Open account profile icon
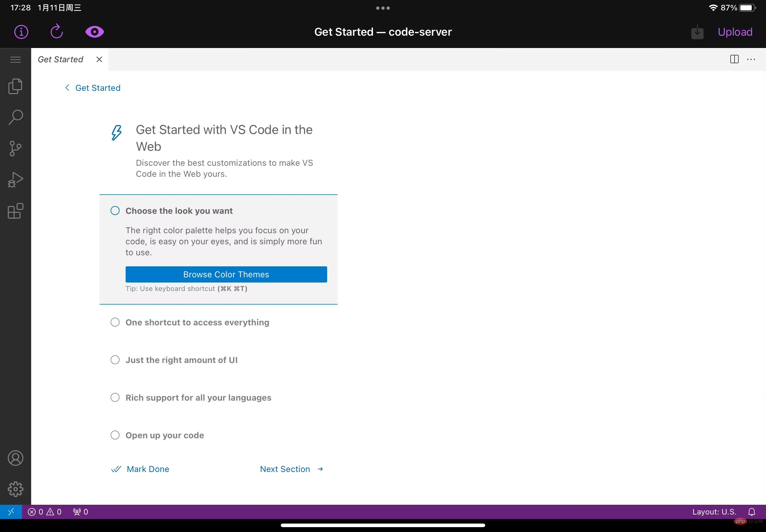This screenshot has width=766, height=532. tap(15, 458)
